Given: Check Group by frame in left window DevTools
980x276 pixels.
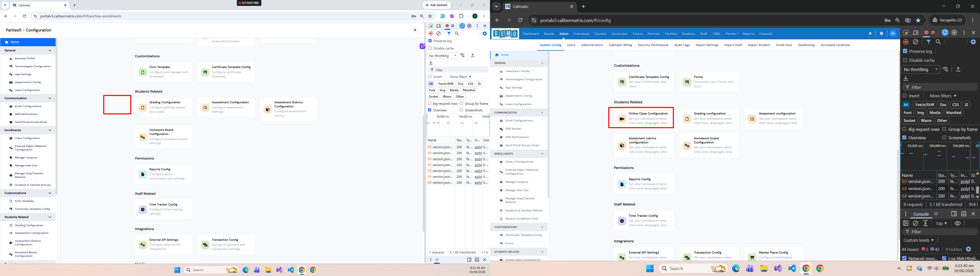Looking at the screenshot, I should pyautogui.click(x=461, y=104).
